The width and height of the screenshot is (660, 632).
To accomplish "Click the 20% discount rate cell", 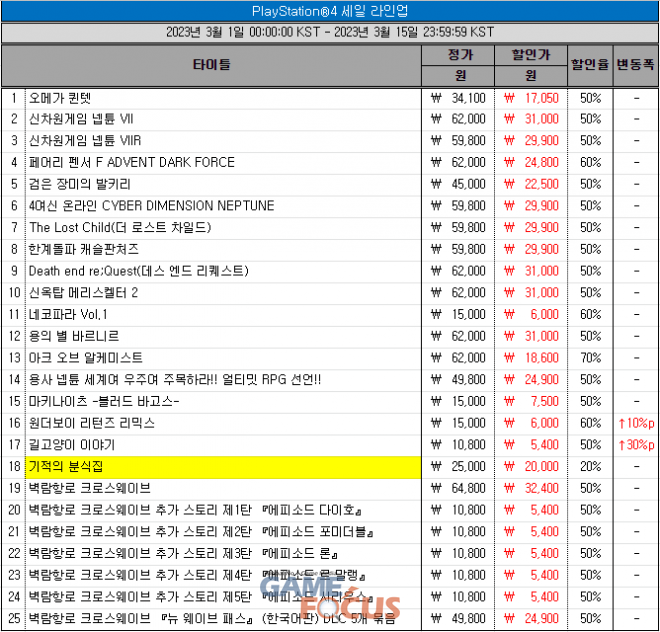I will point(591,467).
